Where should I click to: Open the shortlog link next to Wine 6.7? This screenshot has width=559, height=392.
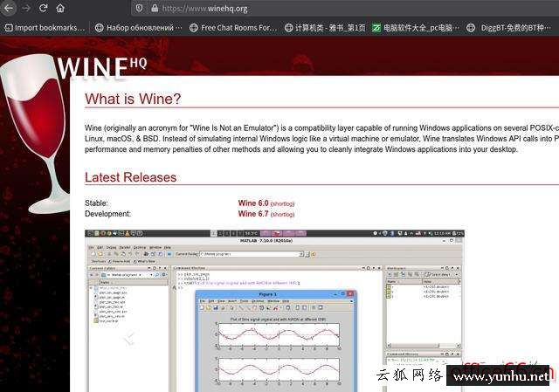tap(282, 215)
